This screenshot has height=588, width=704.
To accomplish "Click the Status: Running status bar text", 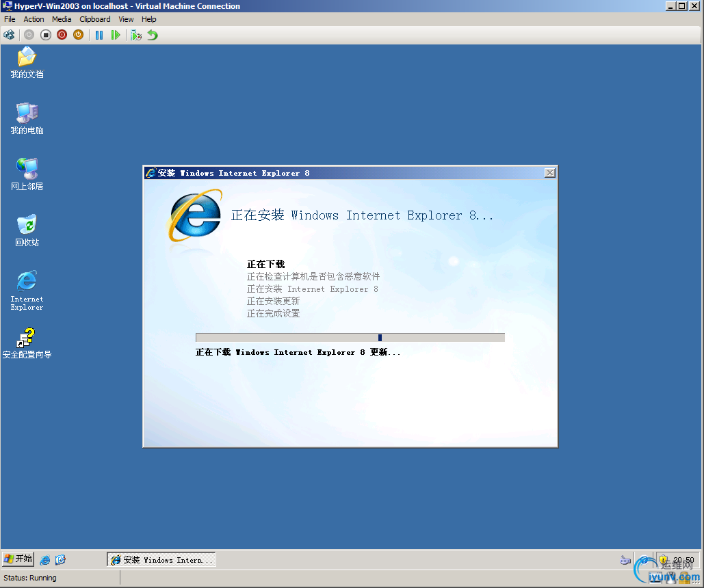I will (30, 578).
